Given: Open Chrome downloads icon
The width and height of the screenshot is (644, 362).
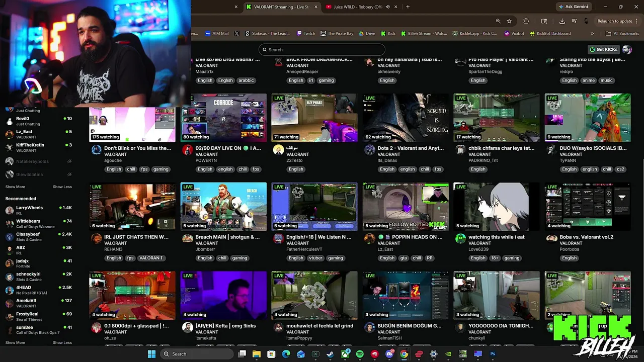Looking at the screenshot, I should coord(562,21).
